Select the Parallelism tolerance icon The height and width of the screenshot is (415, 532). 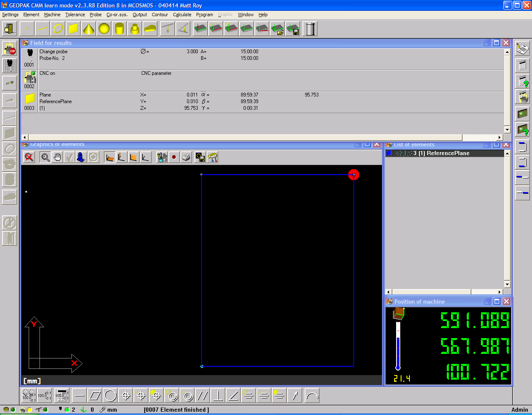(x=202, y=396)
